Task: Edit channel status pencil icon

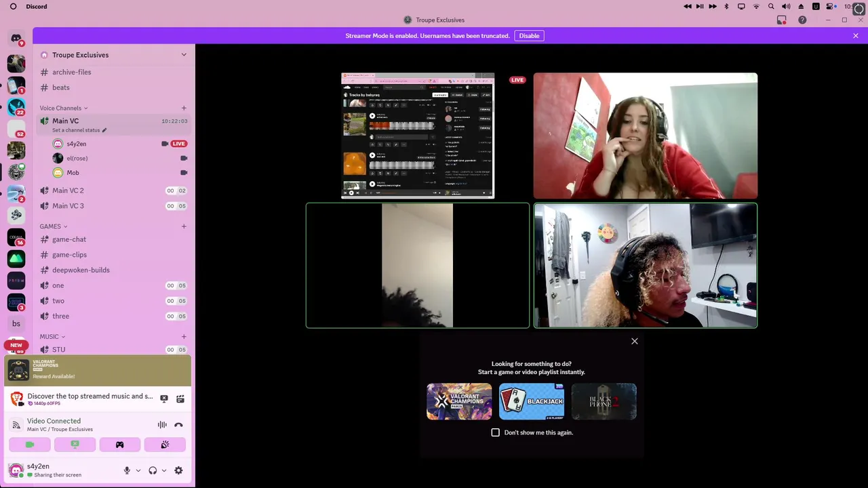Action: click(104, 130)
